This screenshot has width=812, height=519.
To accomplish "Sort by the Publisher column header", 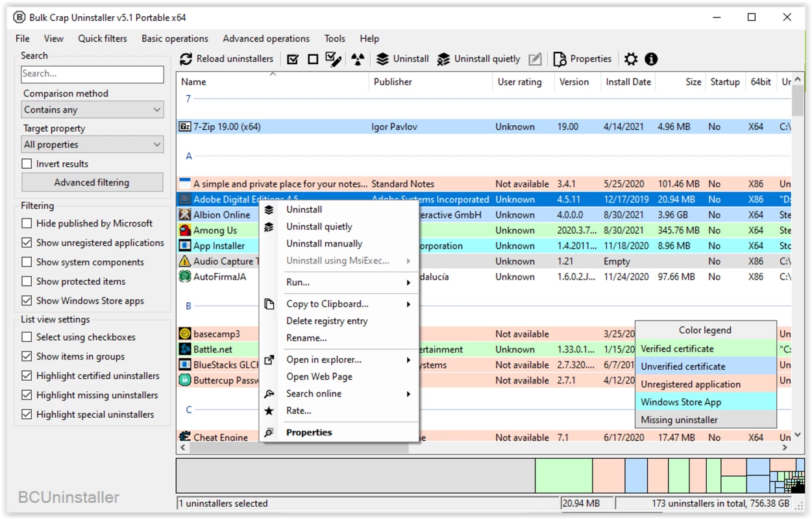I will point(431,82).
